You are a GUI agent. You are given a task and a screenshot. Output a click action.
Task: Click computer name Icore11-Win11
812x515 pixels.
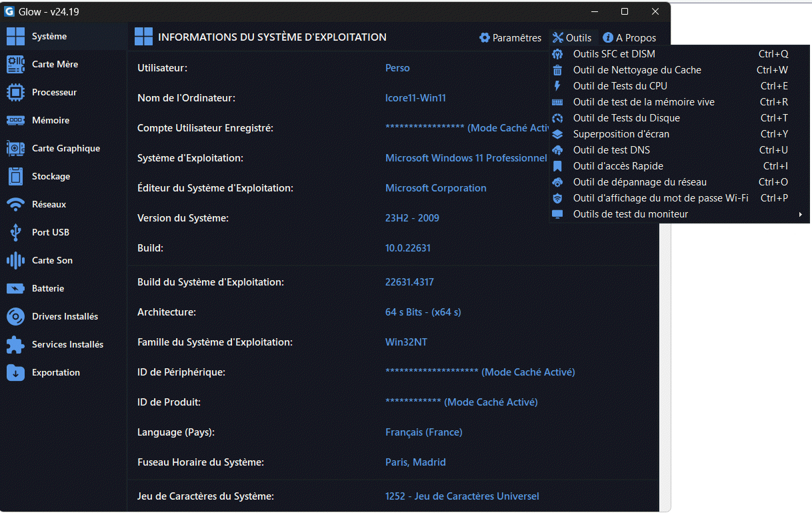tap(415, 98)
